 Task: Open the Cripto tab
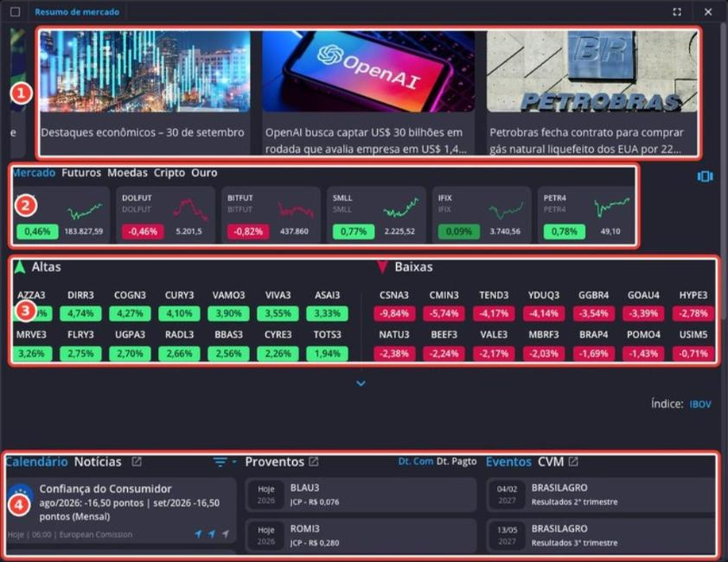coord(169,173)
